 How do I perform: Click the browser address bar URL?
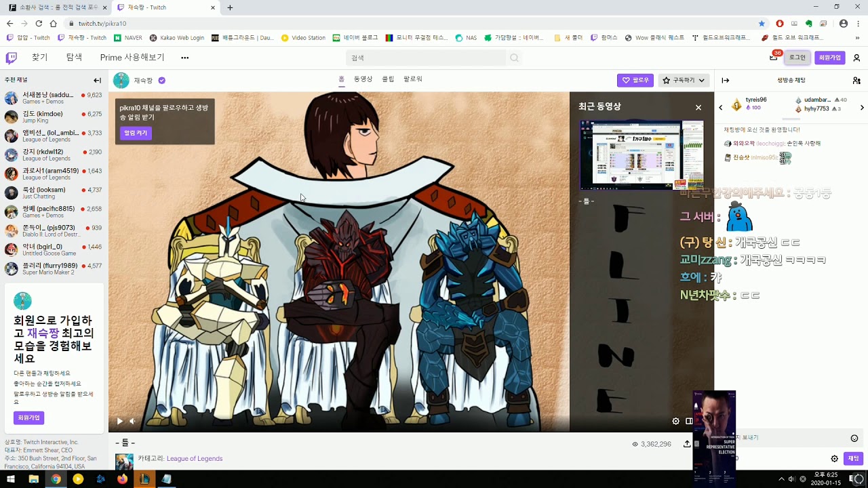pos(102,23)
